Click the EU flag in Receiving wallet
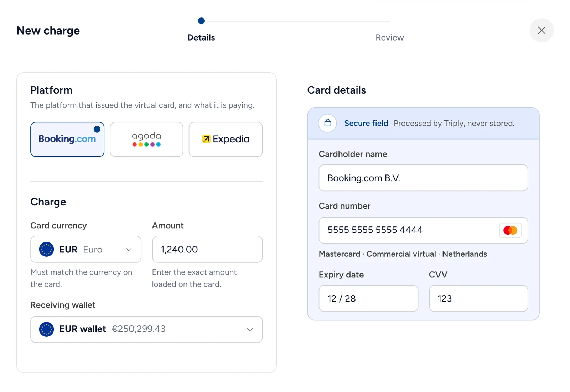The width and height of the screenshot is (570, 392). click(x=46, y=329)
